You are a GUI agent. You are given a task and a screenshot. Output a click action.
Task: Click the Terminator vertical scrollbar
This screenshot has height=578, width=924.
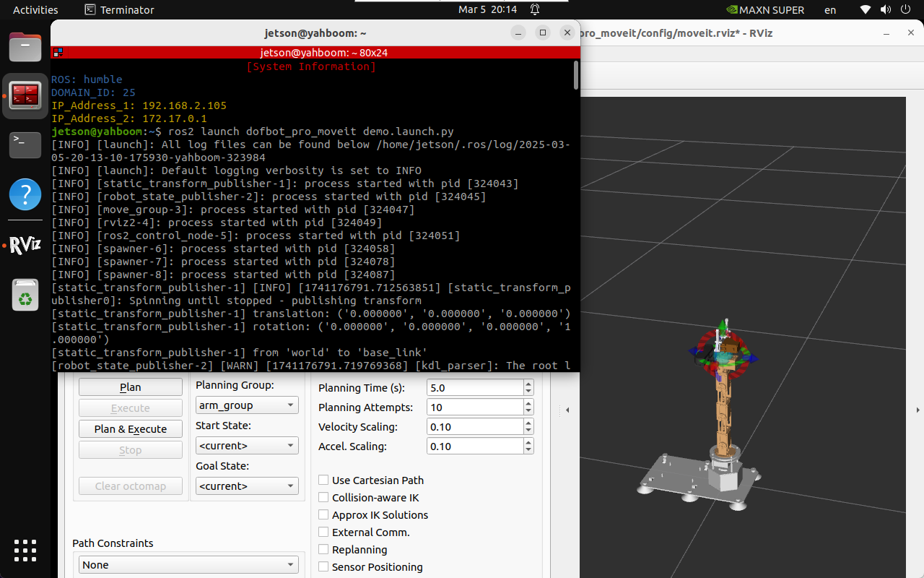(x=576, y=76)
